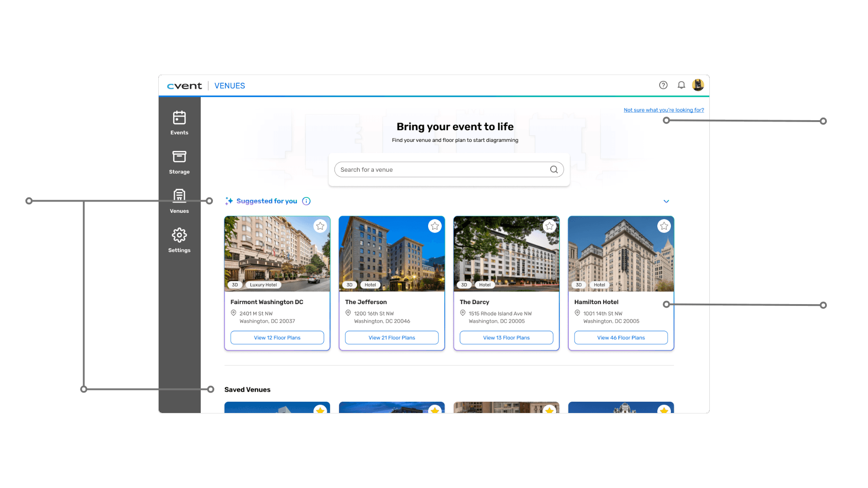This screenshot has height=488, width=868.
Task: Open the notifications bell
Action: click(681, 85)
